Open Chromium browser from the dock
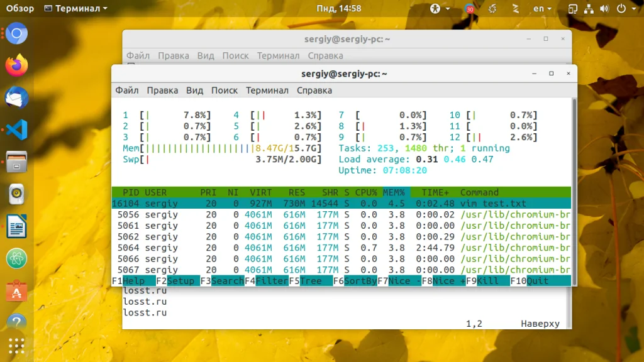 pos(17,33)
